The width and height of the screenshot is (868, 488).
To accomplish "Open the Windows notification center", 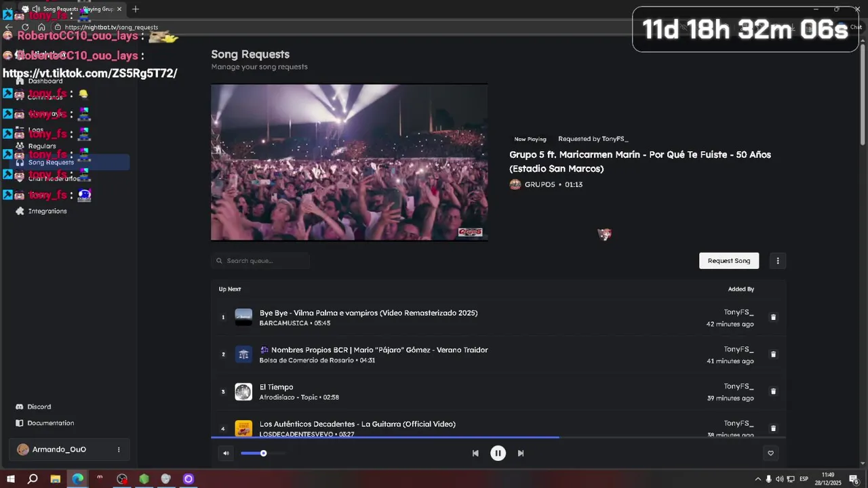I will [854, 479].
